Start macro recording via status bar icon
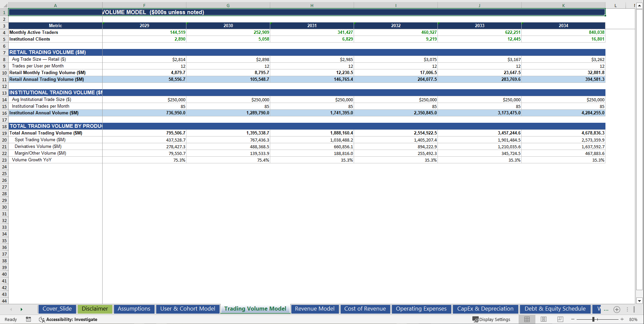This screenshot has width=644, height=324. [28, 319]
